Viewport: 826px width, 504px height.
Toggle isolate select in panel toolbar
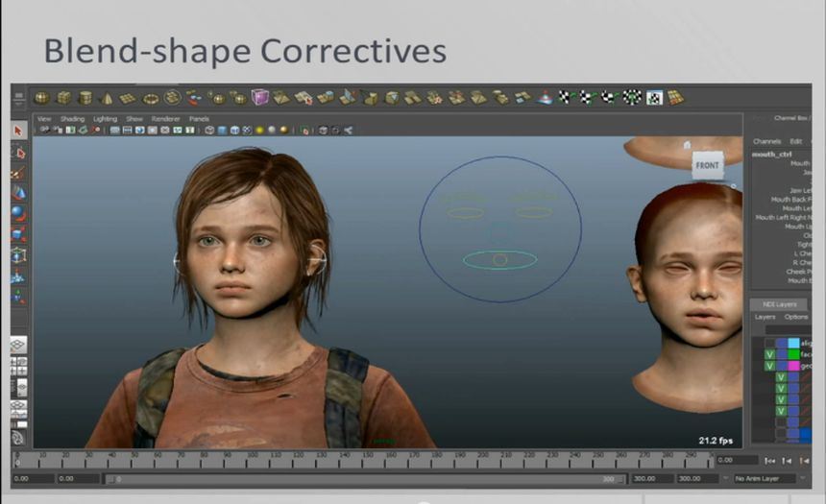304,131
